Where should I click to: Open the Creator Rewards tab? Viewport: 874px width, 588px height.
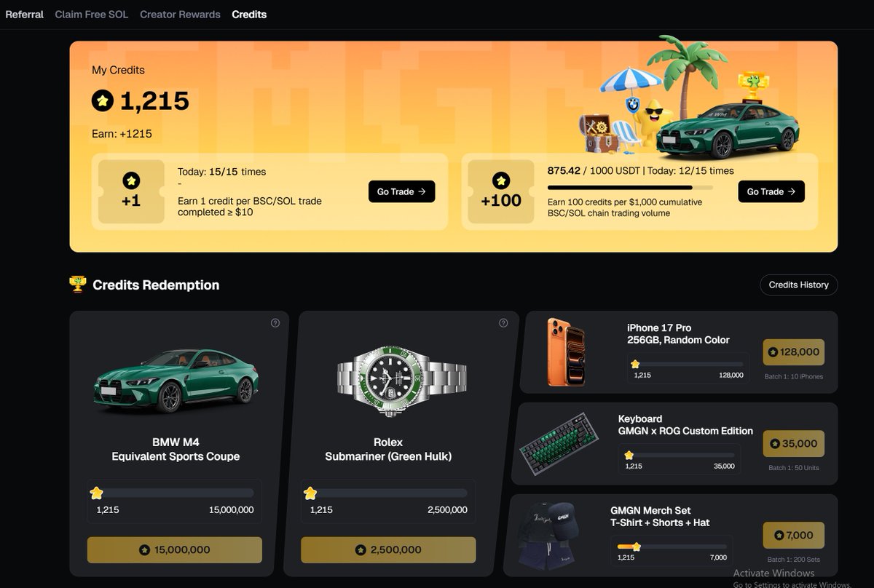tap(180, 15)
